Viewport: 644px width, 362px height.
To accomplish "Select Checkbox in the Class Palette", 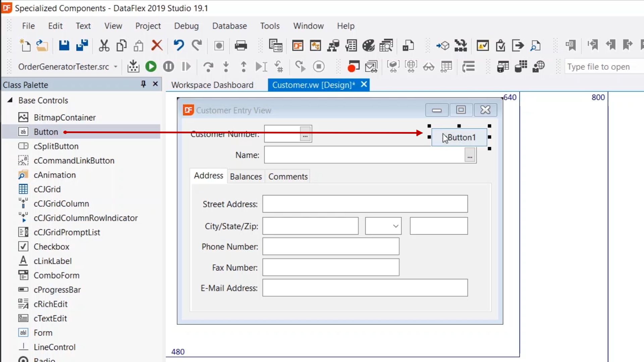I will point(51,247).
